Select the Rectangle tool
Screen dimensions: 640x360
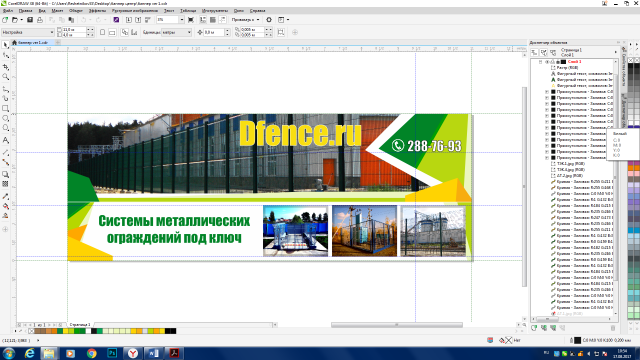click(5, 109)
